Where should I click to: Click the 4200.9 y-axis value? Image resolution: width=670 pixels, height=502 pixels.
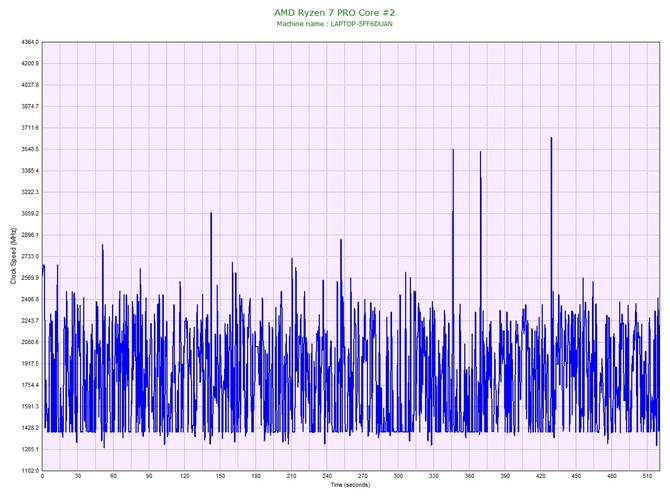pyautogui.click(x=30, y=64)
